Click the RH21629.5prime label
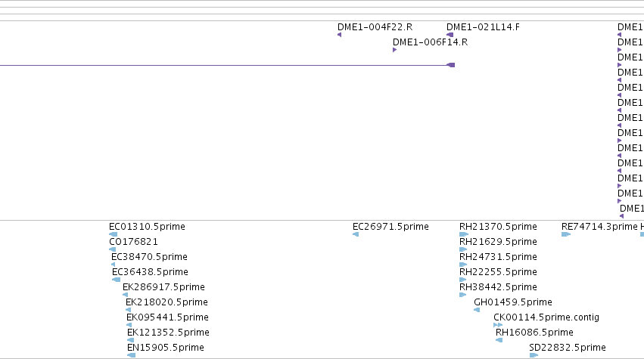Screen dimensions: 644x359 [x=498, y=242]
